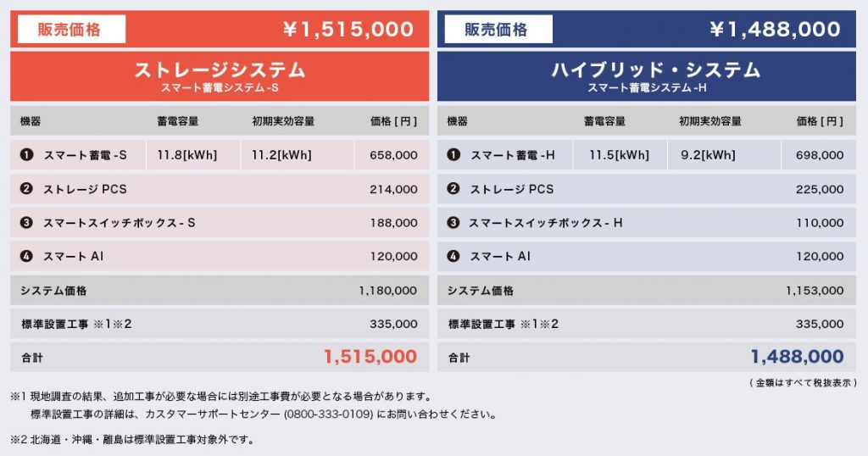Screen dimensions: 868x456
Task: Click the number 3 icon beside スマートスイッチボックス-S
Action: 26,223
